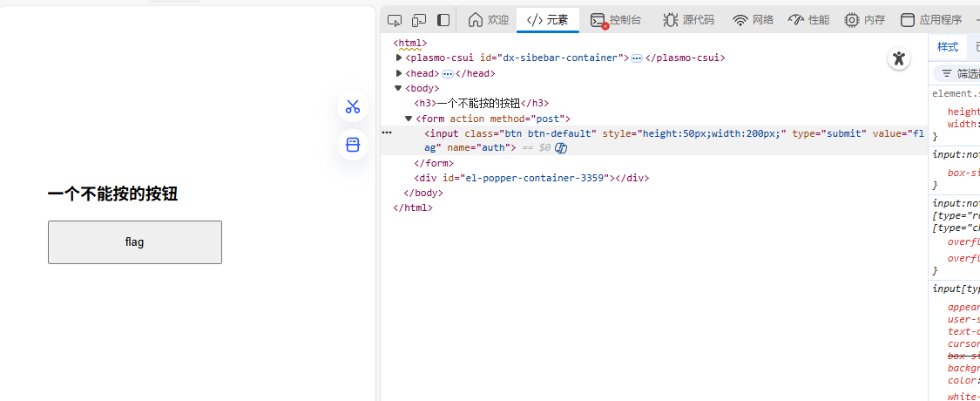Open the 源代码 sources tab
This screenshot has width=980, height=401.
(x=688, y=20)
